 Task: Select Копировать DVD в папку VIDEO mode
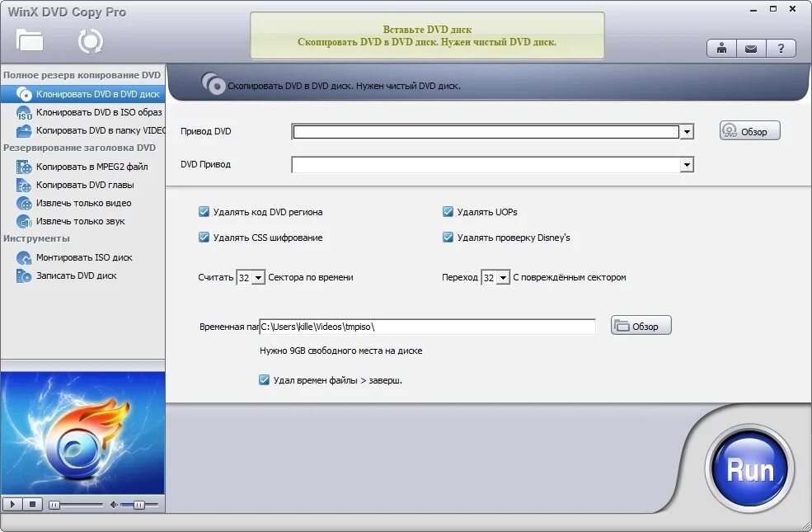pyautogui.click(x=83, y=130)
